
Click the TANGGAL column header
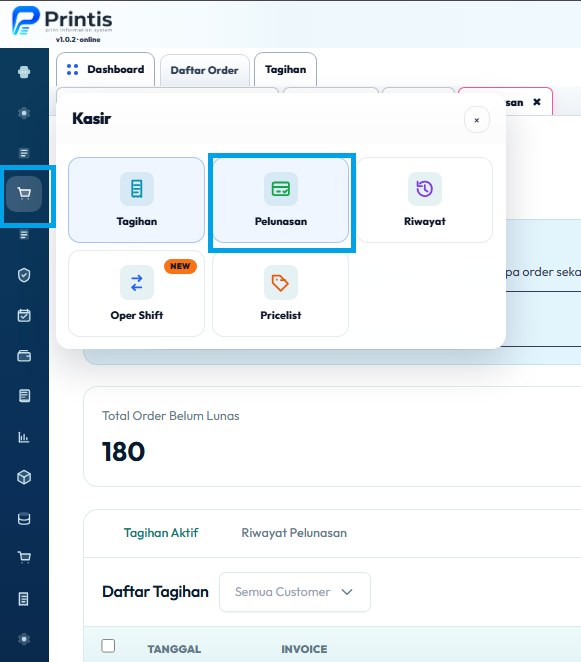point(174,649)
